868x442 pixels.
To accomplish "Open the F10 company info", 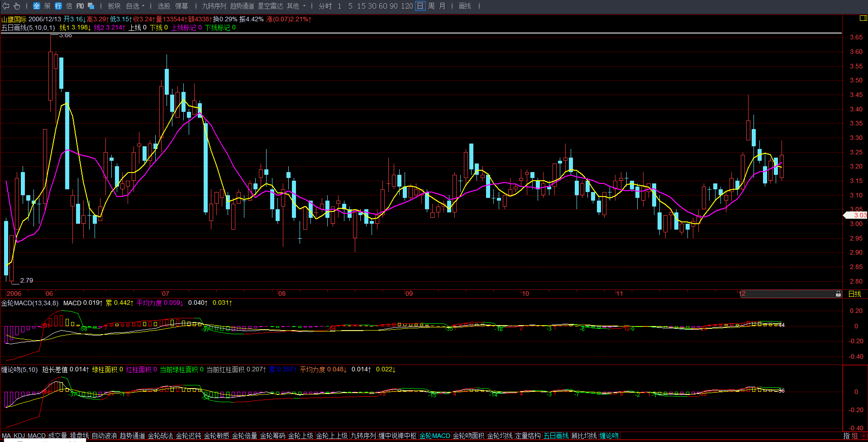I will pyautogui.click(x=80, y=6).
